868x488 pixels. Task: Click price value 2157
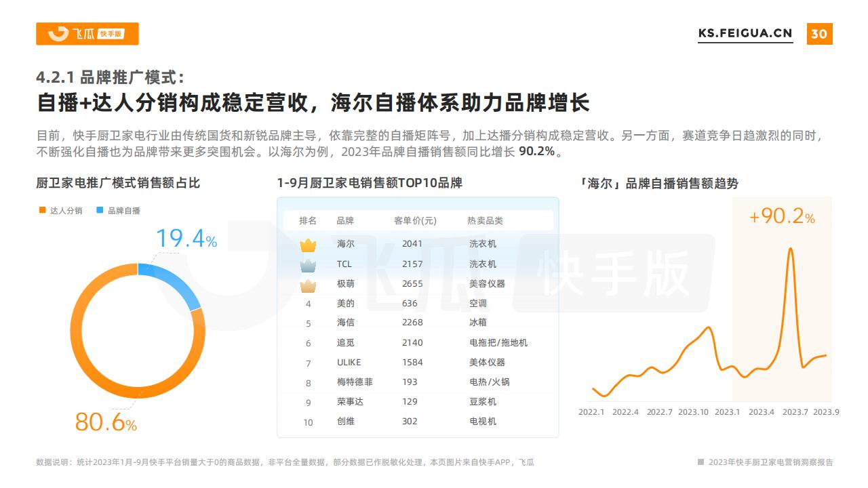coord(412,264)
